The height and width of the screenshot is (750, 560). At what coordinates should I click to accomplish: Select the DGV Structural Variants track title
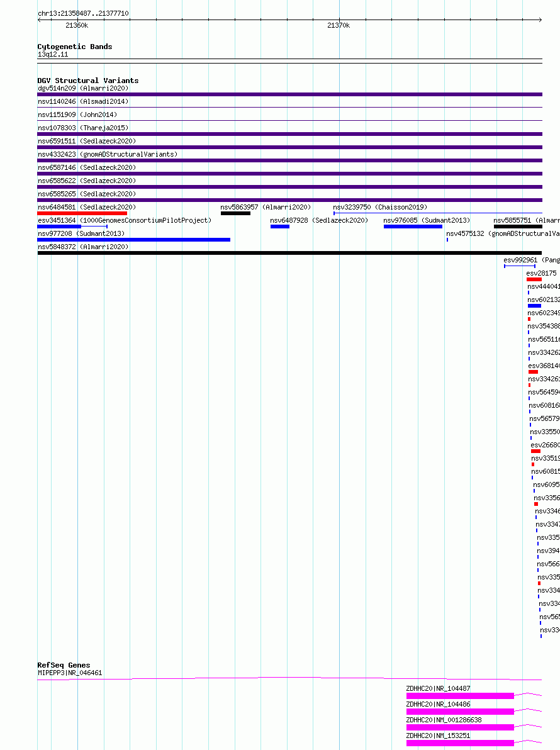point(88,81)
